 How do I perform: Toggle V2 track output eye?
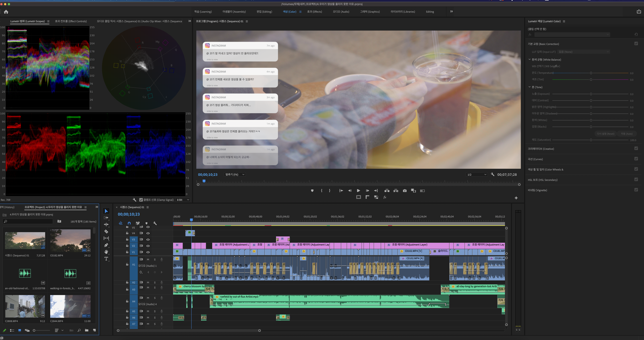pos(148,246)
